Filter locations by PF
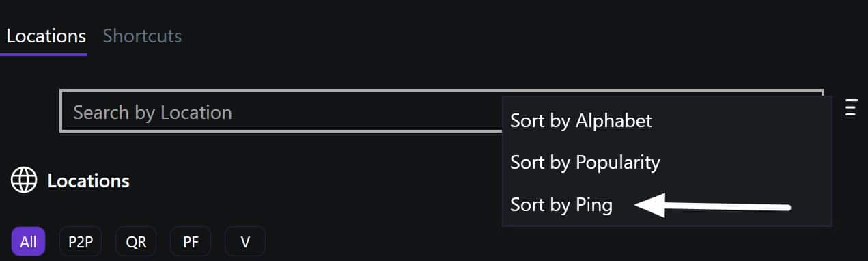This screenshot has width=868, height=261. click(x=191, y=242)
